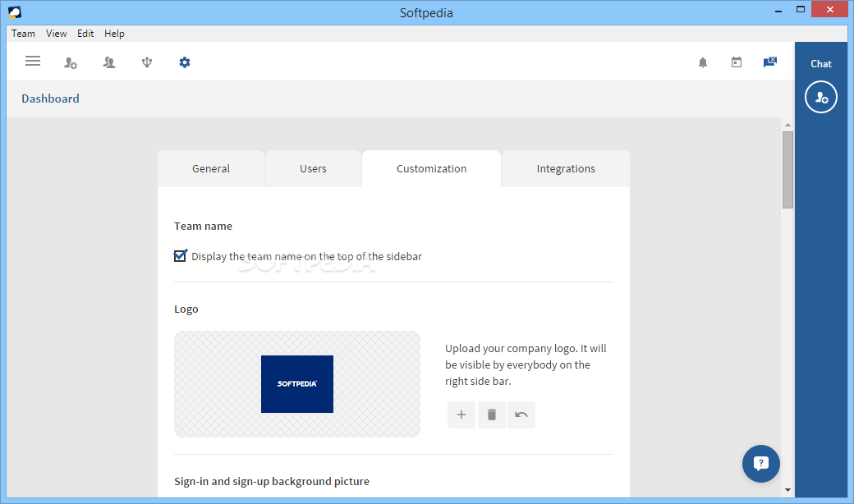854x504 pixels.
Task: Toggle the chat panel icon
Action: click(770, 62)
